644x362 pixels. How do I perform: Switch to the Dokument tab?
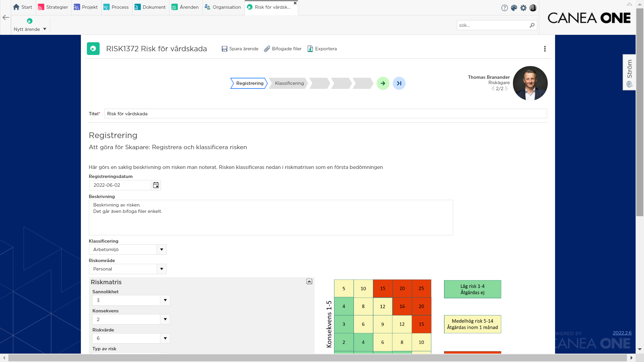click(150, 7)
